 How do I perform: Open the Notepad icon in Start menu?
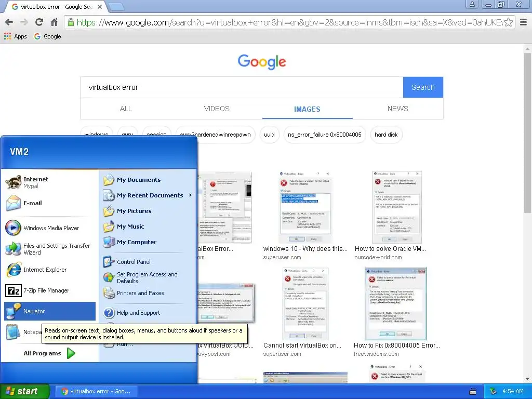pyautogui.click(x=13, y=332)
